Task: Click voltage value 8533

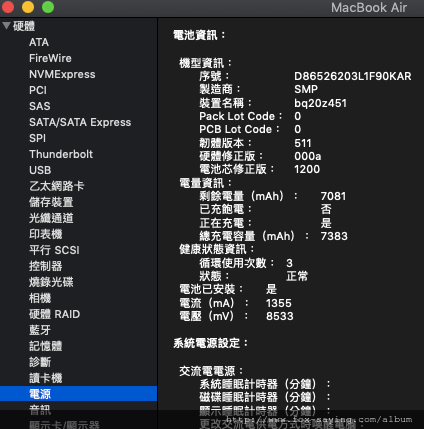Action: tap(280, 316)
